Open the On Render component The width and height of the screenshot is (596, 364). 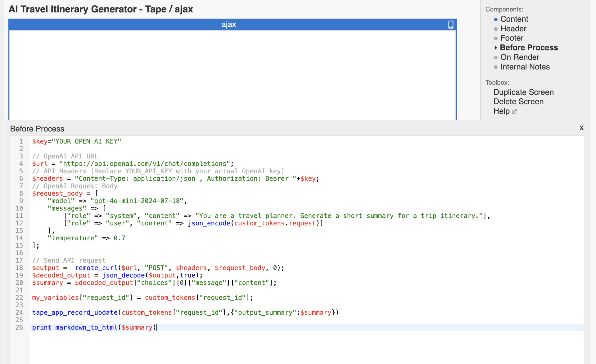[x=519, y=57]
